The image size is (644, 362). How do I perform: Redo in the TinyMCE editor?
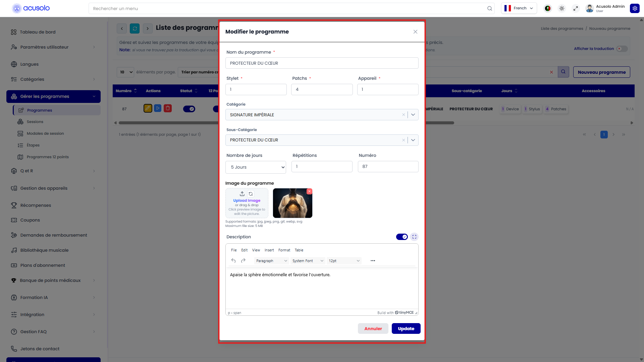pyautogui.click(x=243, y=260)
